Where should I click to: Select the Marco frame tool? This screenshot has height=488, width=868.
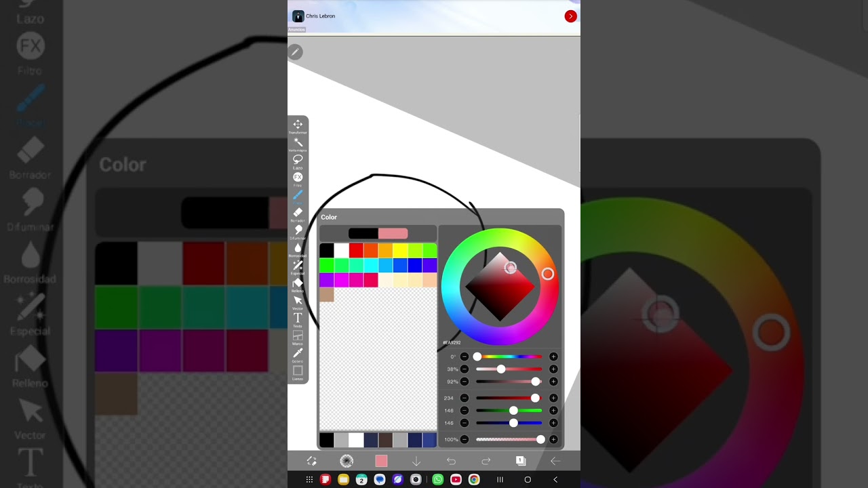(298, 338)
